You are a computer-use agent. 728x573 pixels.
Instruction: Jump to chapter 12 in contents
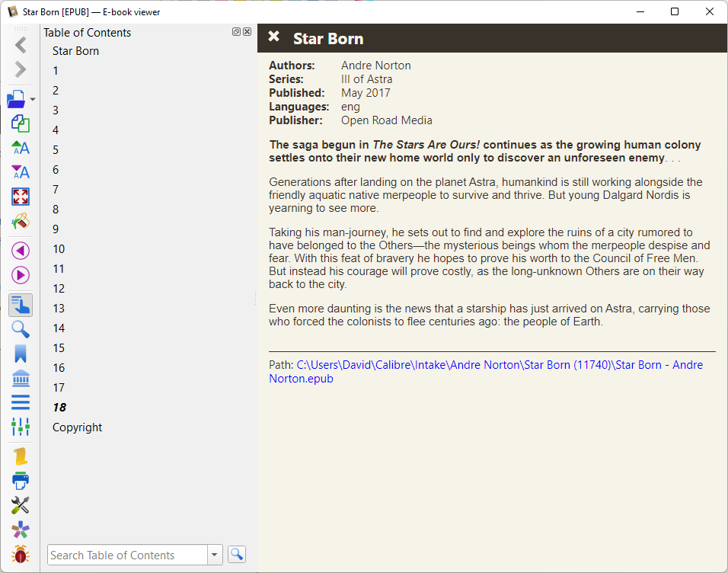(x=59, y=289)
